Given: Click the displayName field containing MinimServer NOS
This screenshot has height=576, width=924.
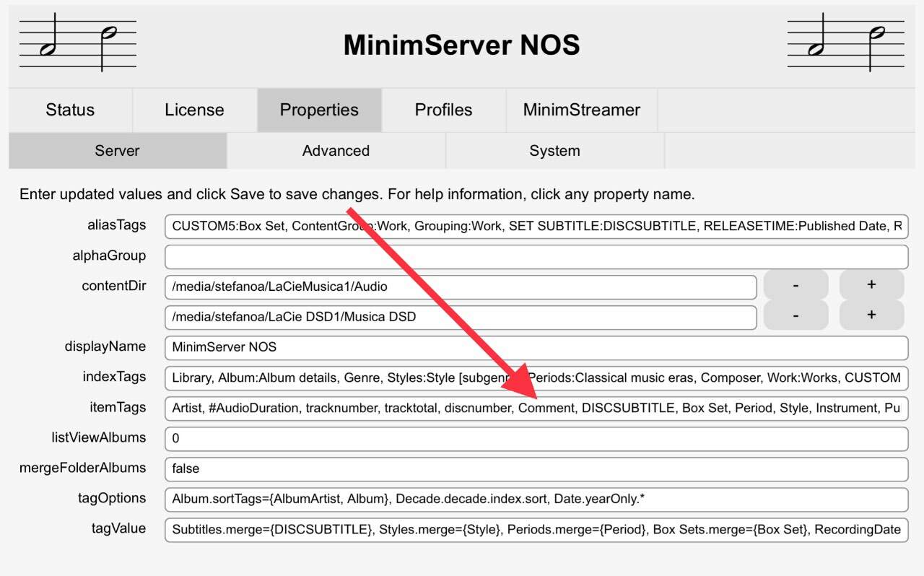Looking at the screenshot, I should click(x=536, y=347).
